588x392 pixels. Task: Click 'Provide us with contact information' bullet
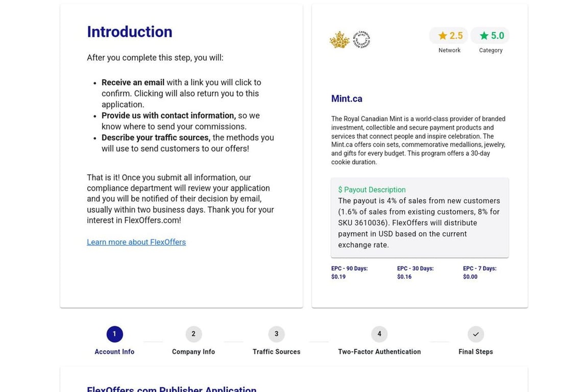click(181, 121)
